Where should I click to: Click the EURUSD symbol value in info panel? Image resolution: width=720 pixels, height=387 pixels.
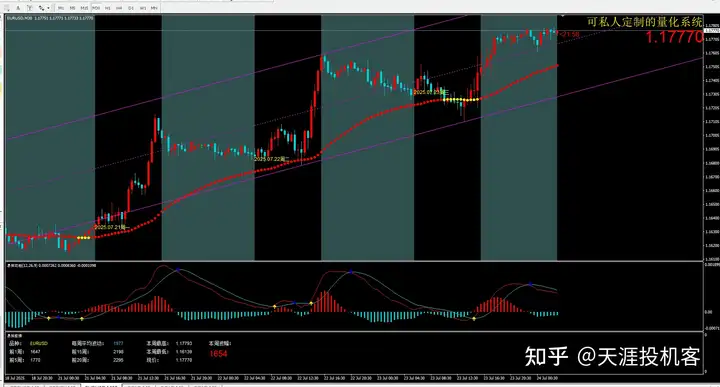click(x=39, y=343)
